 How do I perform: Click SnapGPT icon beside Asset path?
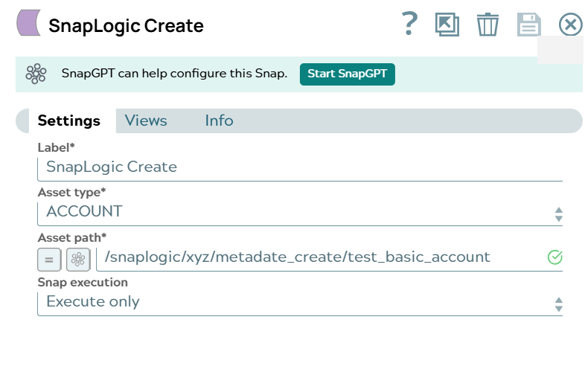click(x=78, y=260)
